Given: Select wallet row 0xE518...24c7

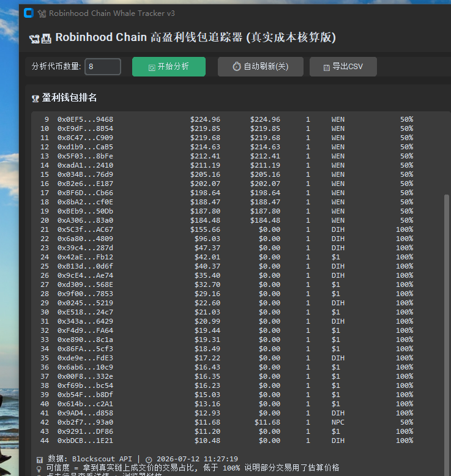Looking at the screenshot, I should point(226,312).
